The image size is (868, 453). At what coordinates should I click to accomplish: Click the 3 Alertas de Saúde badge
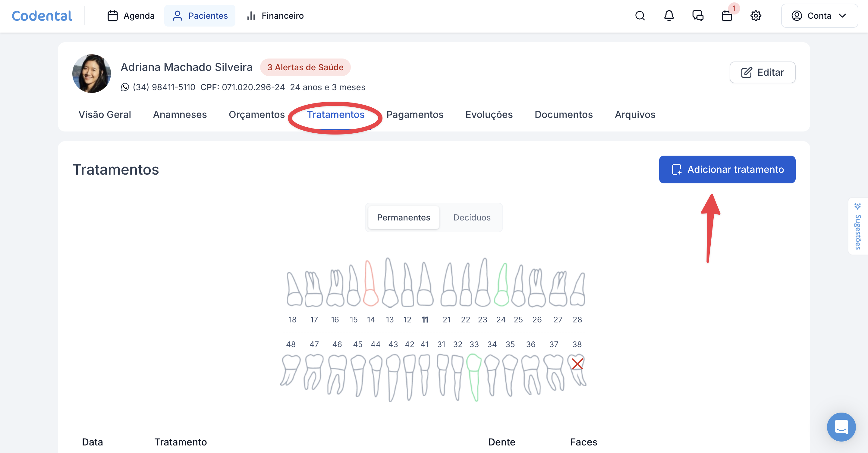coord(305,67)
